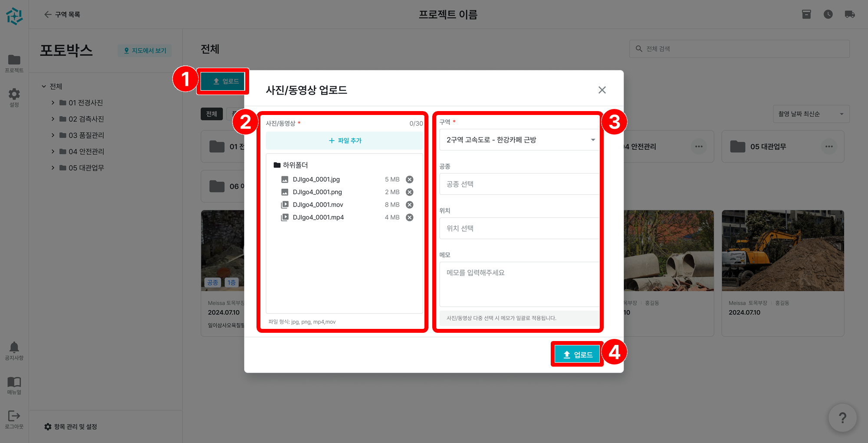This screenshot has height=443, width=868.
Task: Open the archive box icon in header
Action: [806, 14]
